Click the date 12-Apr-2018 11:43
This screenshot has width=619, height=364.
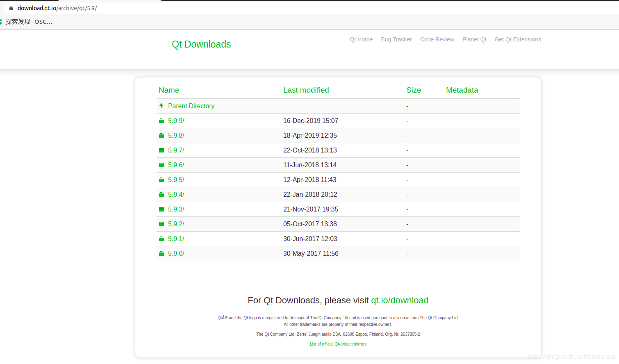coord(310,180)
